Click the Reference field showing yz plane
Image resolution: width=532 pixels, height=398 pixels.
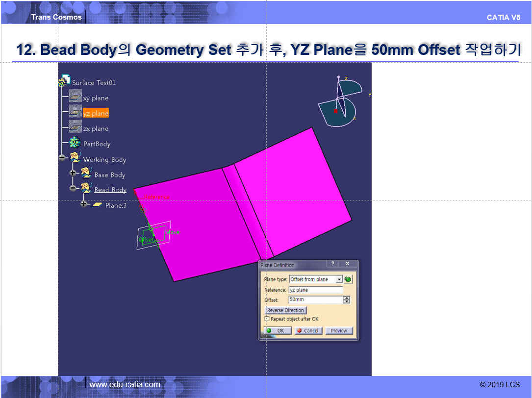coord(316,290)
